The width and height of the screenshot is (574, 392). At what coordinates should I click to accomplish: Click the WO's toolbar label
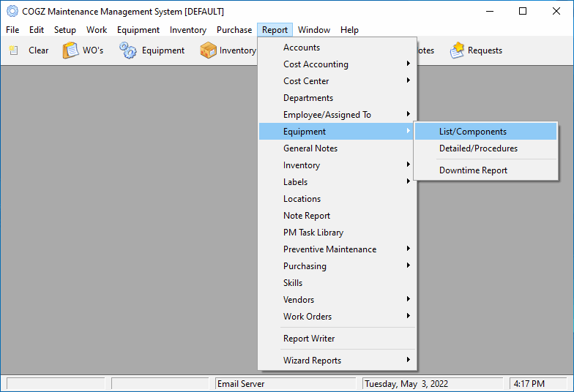[93, 50]
